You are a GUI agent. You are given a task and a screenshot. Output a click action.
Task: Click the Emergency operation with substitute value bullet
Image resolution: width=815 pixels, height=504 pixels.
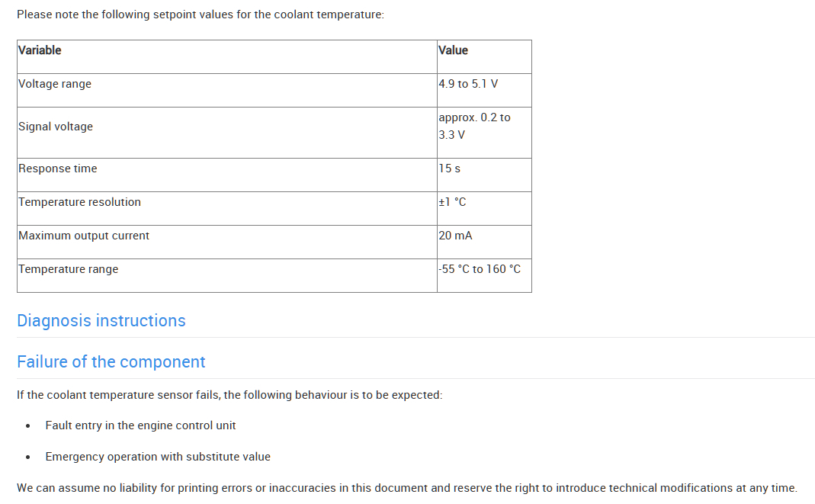coord(158,457)
